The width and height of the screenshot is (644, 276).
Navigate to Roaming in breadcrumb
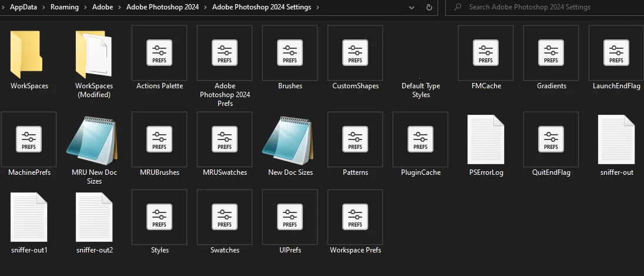pyautogui.click(x=65, y=8)
